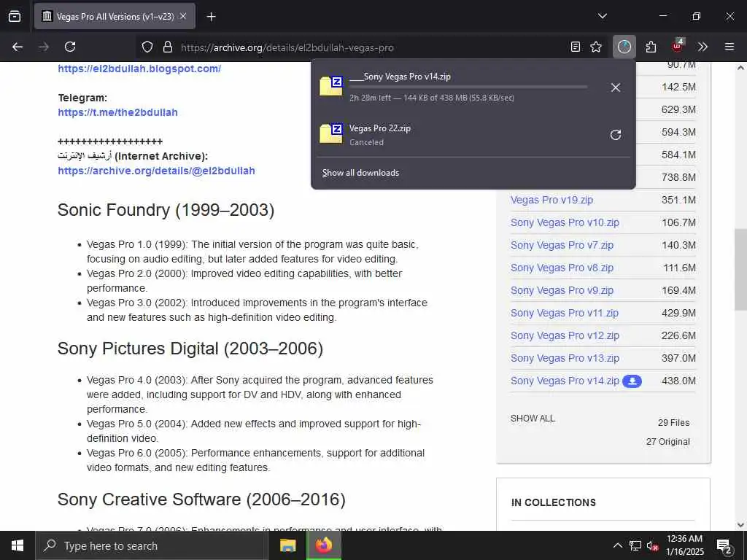Click SHOW ALL files link
This screenshot has height=560, width=747.
(533, 419)
